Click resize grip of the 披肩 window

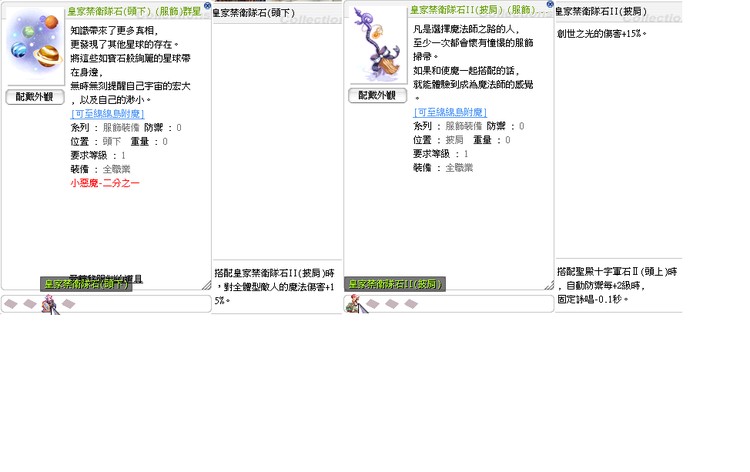(549, 285)
